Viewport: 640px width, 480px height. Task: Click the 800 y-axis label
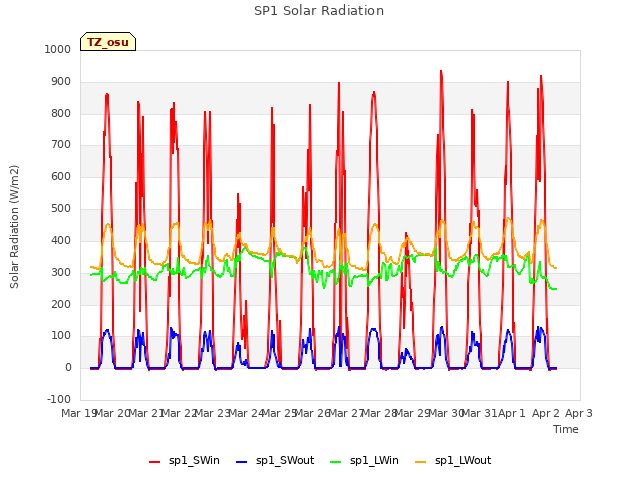coord(61,113)
